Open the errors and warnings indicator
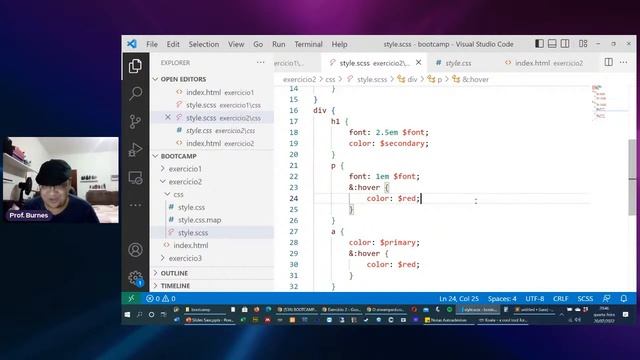This screenshot has height=360, width=640. tap(161, 298)
